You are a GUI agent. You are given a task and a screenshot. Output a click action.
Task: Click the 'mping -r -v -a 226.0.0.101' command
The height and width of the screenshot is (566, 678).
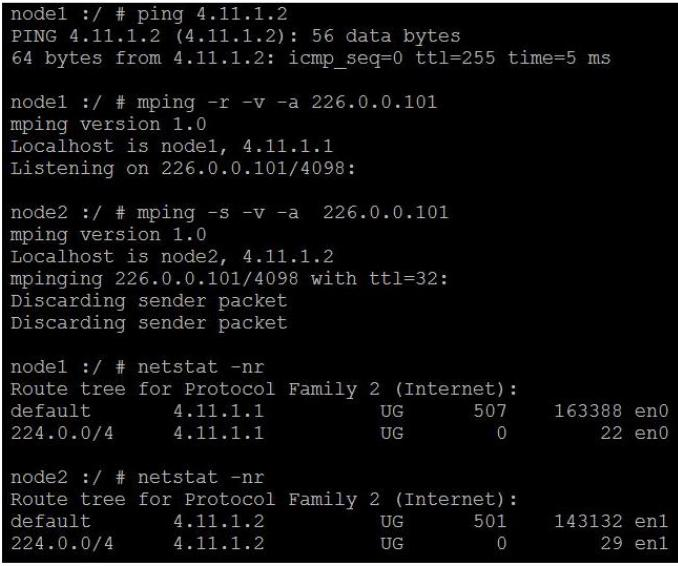[287, 103]
